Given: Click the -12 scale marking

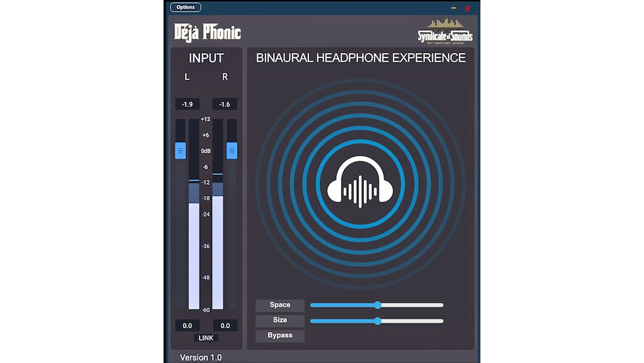Looking at the screenshot, I should [x=206, y=182].
